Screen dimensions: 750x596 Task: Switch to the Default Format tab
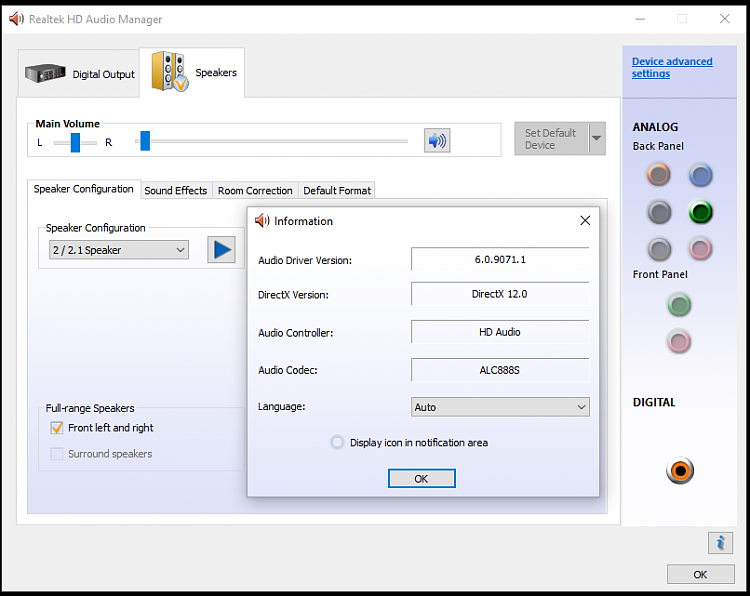pos(337,190)
